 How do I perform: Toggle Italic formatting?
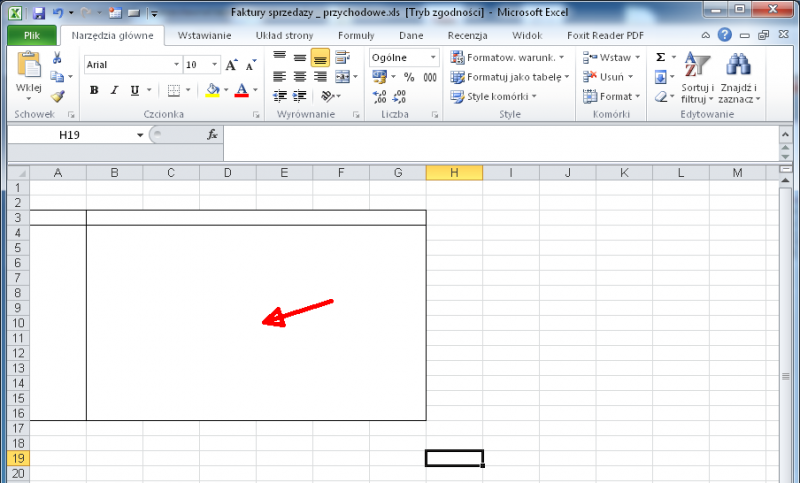point(114,90)
